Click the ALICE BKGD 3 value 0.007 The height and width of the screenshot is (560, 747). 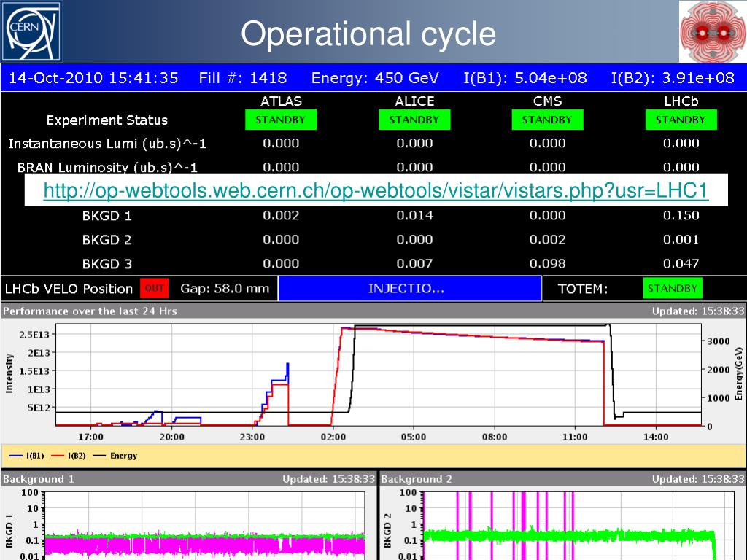(414, 263)
